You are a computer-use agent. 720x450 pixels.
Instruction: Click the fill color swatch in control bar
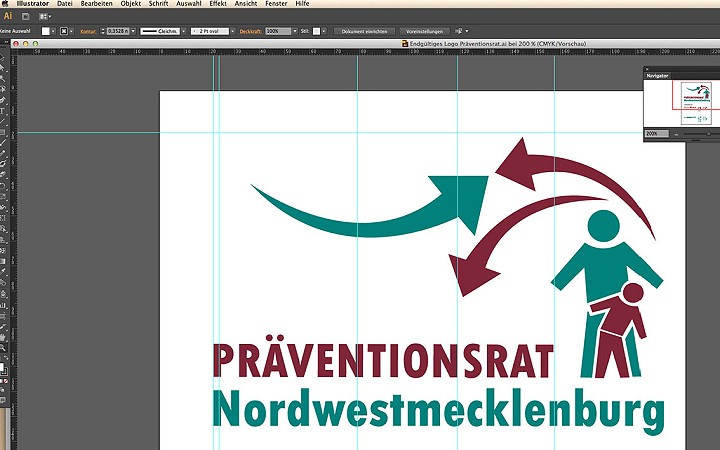(x=45, y=31)
